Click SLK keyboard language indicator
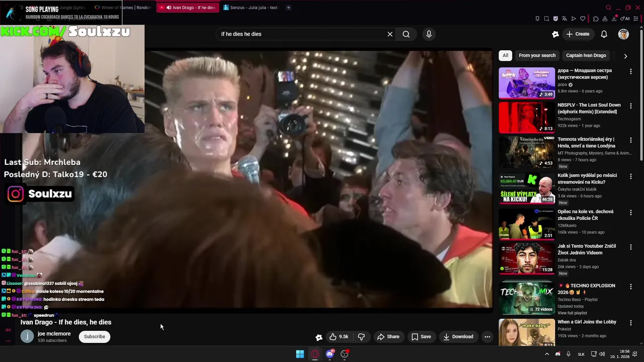 581,354
